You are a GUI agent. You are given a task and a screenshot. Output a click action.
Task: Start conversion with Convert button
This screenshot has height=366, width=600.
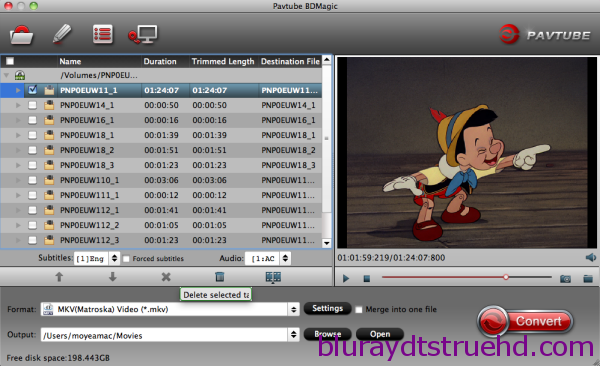tap(525, 321)
